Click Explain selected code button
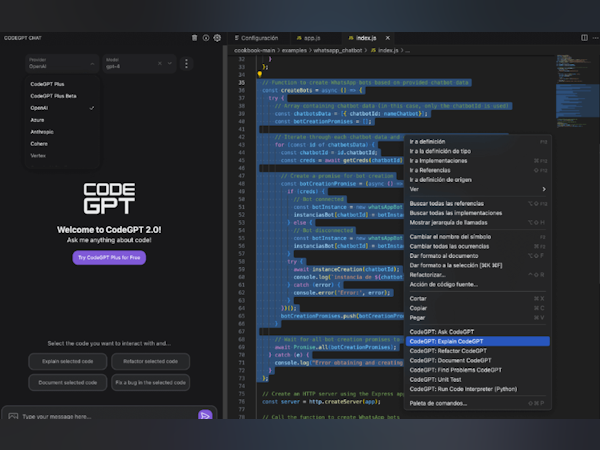 [68, 361]
